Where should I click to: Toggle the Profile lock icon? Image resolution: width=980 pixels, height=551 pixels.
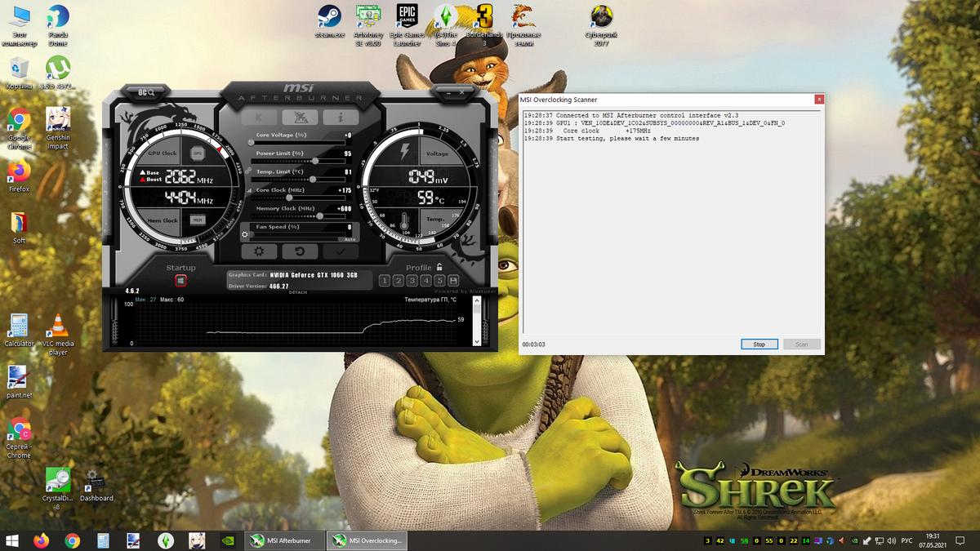pos(439,267)
